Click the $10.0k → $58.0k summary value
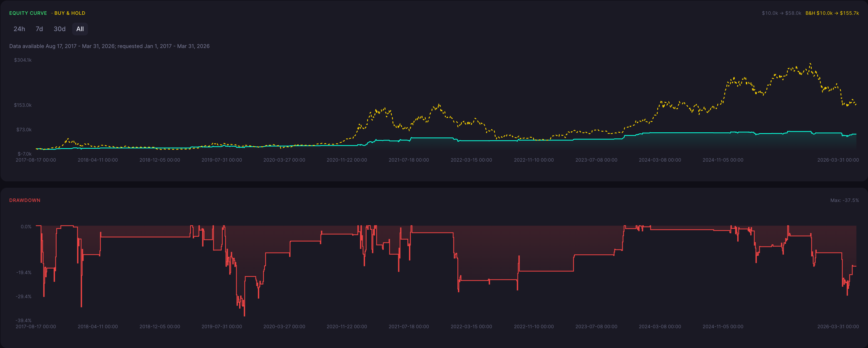This screenshot has height=348, width=868. pyautogui.click(x=781, y=13)
